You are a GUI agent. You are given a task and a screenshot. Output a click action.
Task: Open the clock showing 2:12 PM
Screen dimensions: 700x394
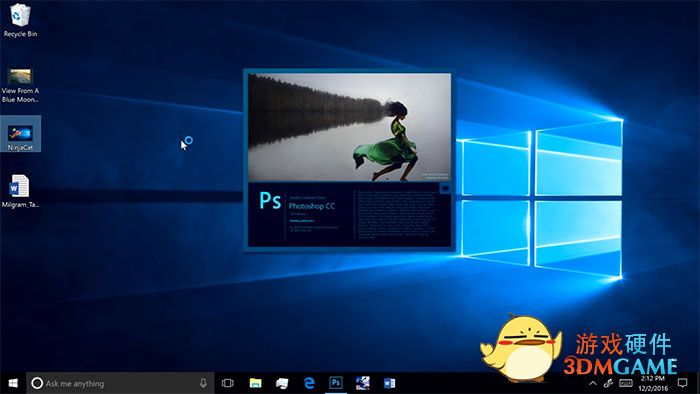pos(653,383)
